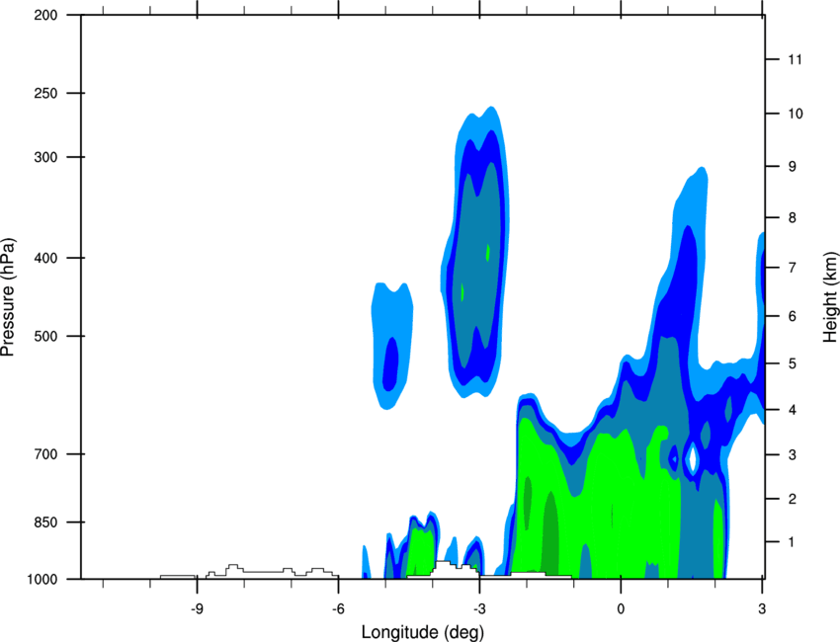Click the 700 hPa pressure tick label
Screen dimensions: 840x642
click(45, 454)
